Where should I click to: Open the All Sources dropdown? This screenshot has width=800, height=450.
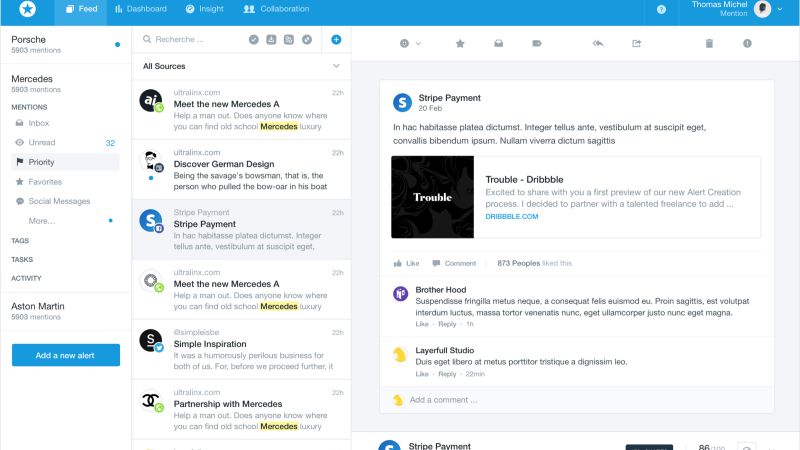pos(241,66)
